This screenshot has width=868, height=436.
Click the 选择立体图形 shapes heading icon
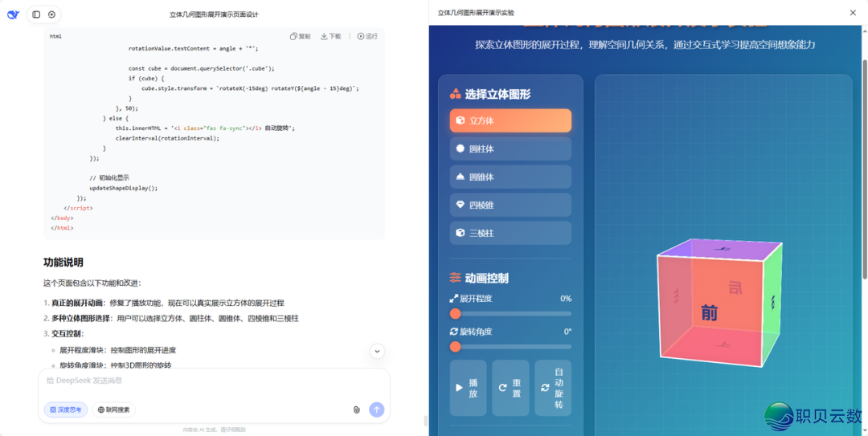455,94
